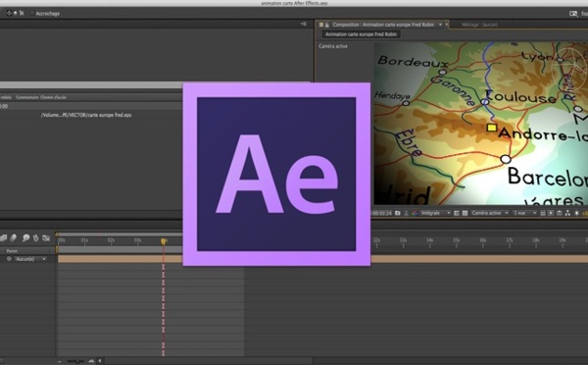588x365 pixels.
Task: Open the Intégrale resolution dropdown
Action: click(435, 213)
